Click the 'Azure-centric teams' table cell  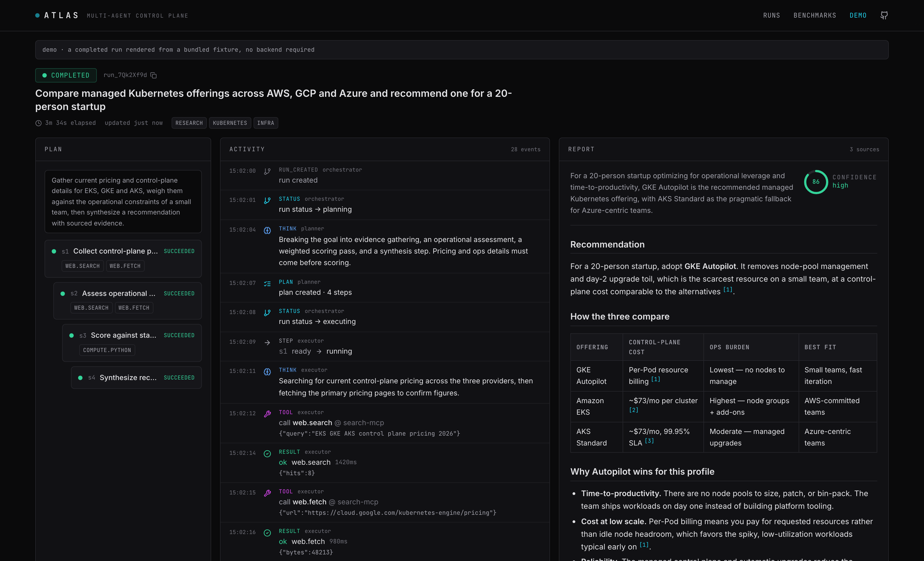tap(837, 437)
